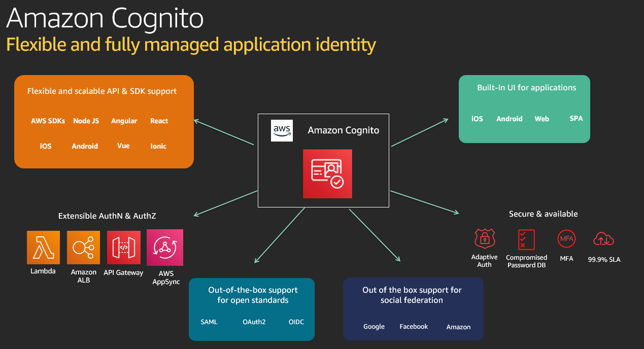The width and height of the screenshot is (644, 349).
Task: Click 'Secure & available' heading
Action: click(x=544, y=214)
